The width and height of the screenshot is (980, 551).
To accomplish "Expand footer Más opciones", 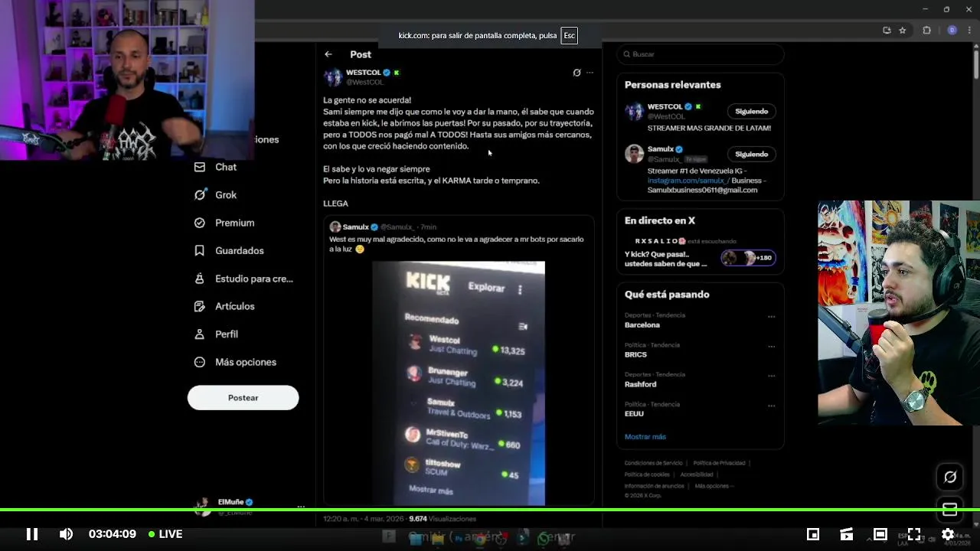I will point(714,486).
